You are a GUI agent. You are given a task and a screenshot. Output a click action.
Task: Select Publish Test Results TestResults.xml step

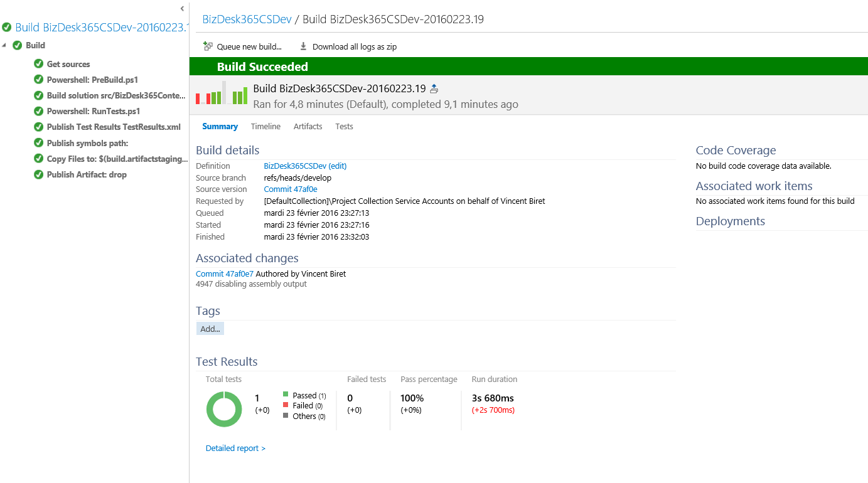[x=114, y=127]
